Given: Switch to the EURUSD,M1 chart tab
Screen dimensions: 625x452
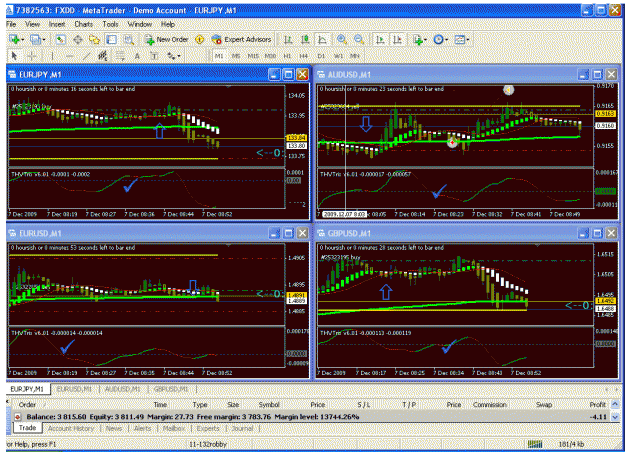Looking at the screenshot, I should [x=74, y=389].
